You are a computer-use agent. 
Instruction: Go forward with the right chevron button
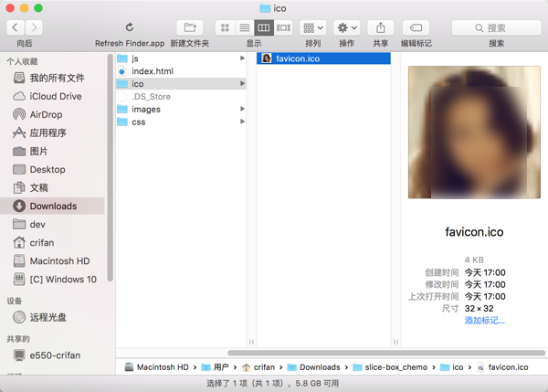pyautogui.click(x=34, y=27)
